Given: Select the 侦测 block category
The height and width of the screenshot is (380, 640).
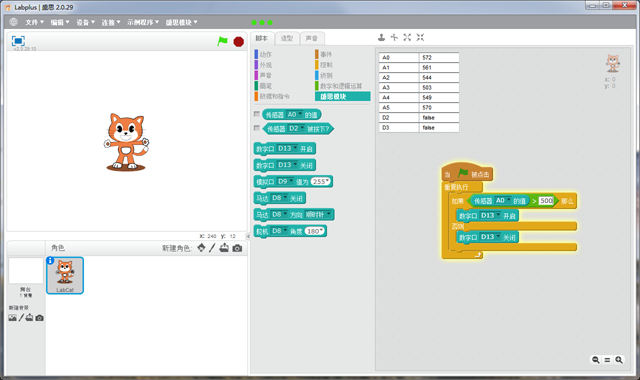Looking at the screenshot, I should pos(324,76).
